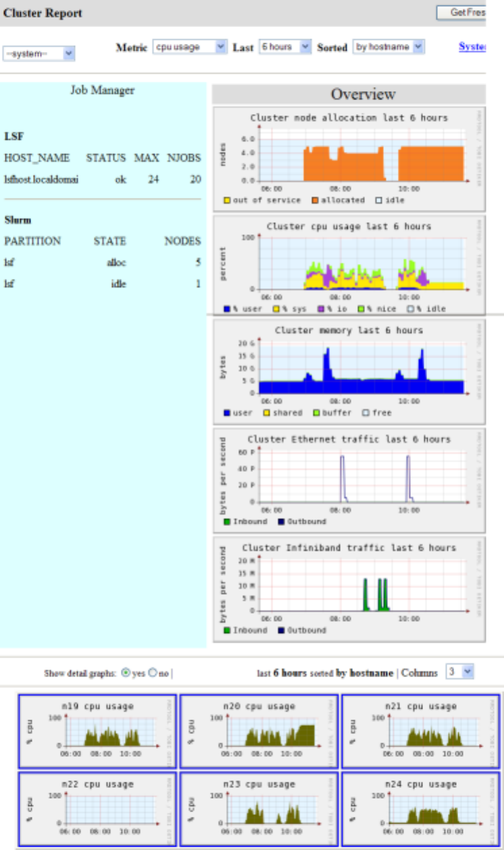Select yes for Show detail graphs

coord(125,672)
